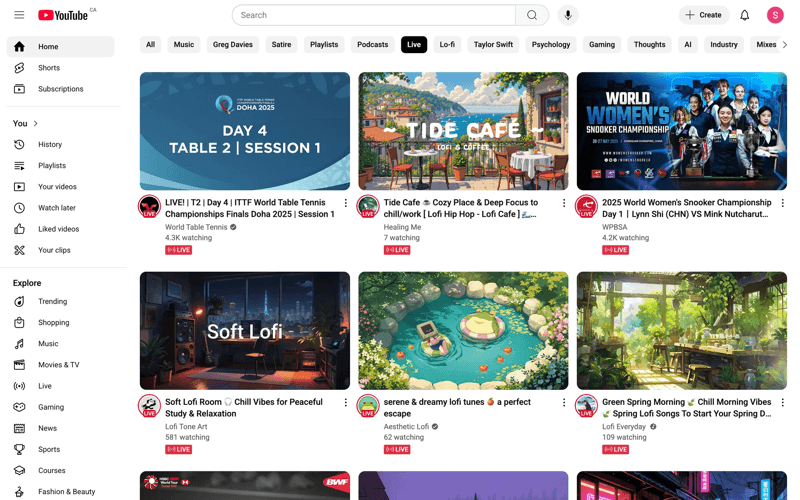Open Movies & TV

[61, 365]
